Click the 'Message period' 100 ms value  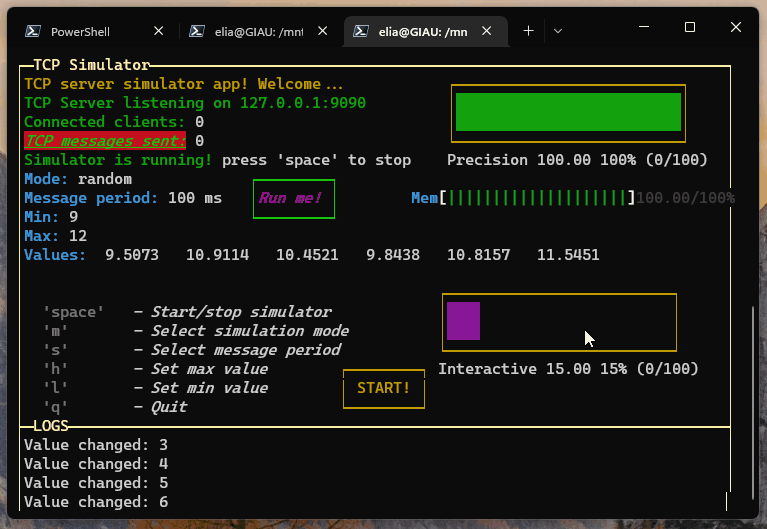click(194, 198)
